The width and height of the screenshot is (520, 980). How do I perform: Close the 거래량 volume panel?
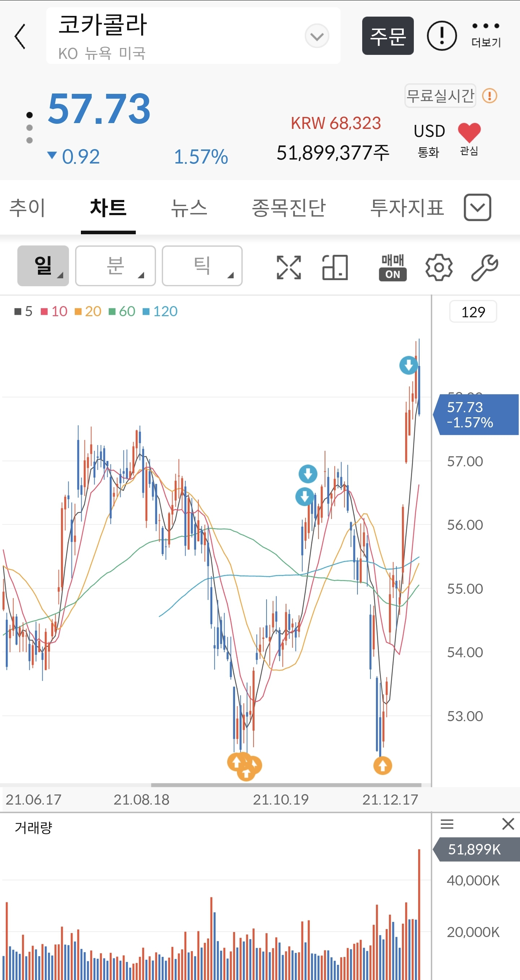coord(508,824)
